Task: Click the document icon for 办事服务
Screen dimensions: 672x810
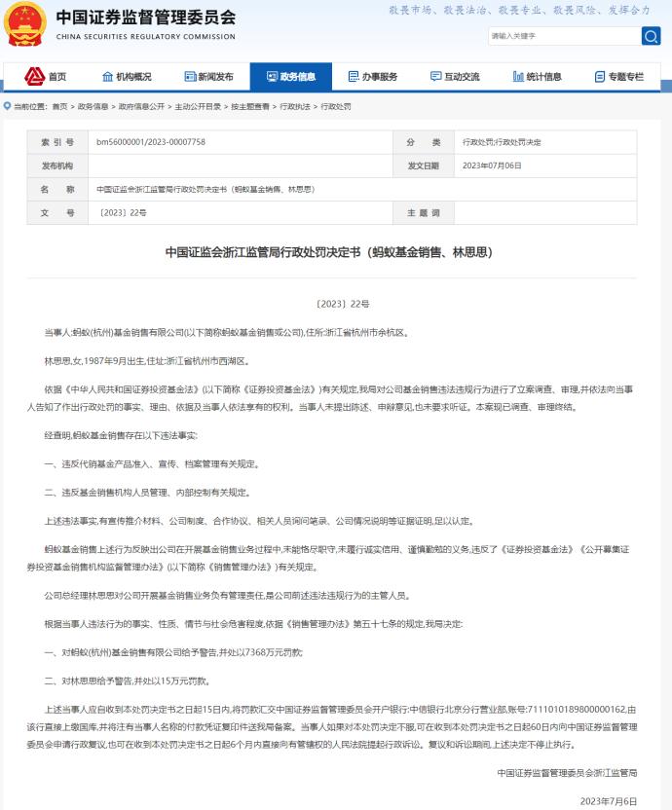Action: (354, 77)
